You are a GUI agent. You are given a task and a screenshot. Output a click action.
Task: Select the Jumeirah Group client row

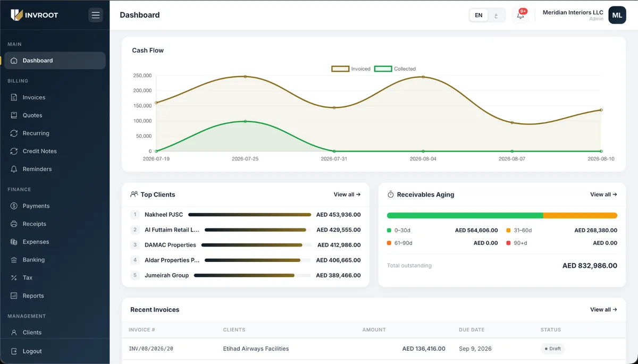(246, 275)
